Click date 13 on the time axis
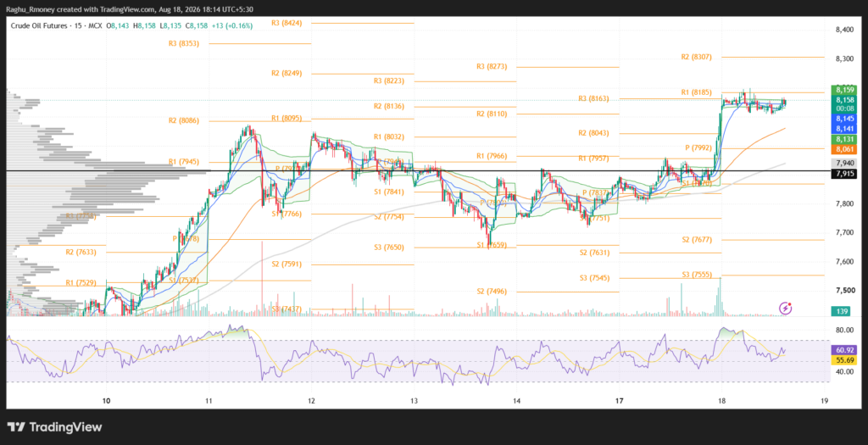This screenshot has height=445, width=868. click(414, 401)
